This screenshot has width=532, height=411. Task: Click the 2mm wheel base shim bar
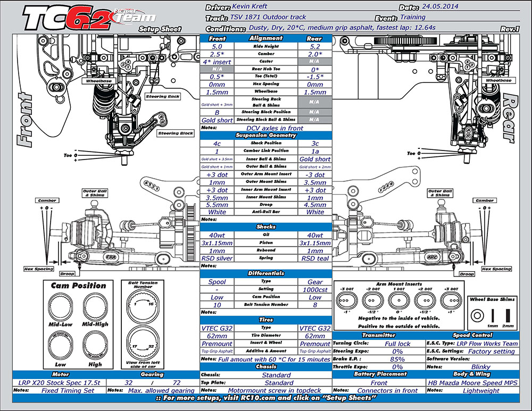pos(508,315)
